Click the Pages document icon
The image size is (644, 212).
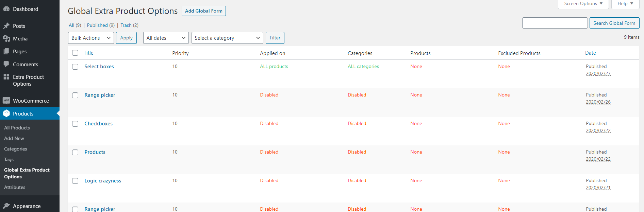(x=6, y=52)
